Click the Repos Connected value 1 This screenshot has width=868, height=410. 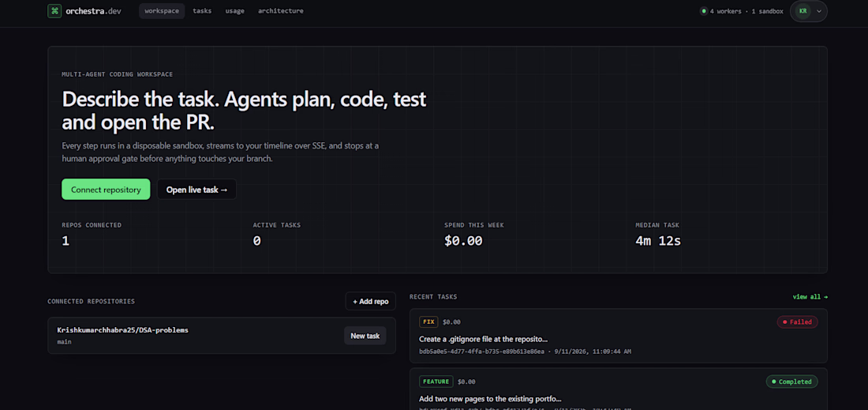coord(65,241)
